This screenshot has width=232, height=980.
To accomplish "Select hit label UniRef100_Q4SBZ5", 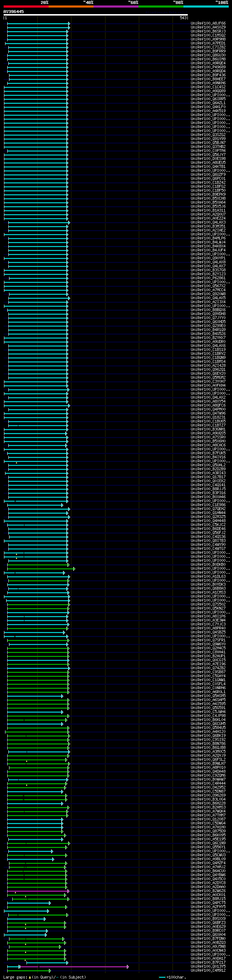I will (208, 632).
